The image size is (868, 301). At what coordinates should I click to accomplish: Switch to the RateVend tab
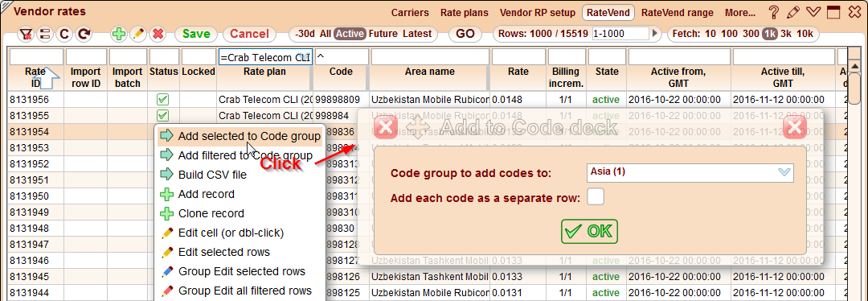(608, 13)
